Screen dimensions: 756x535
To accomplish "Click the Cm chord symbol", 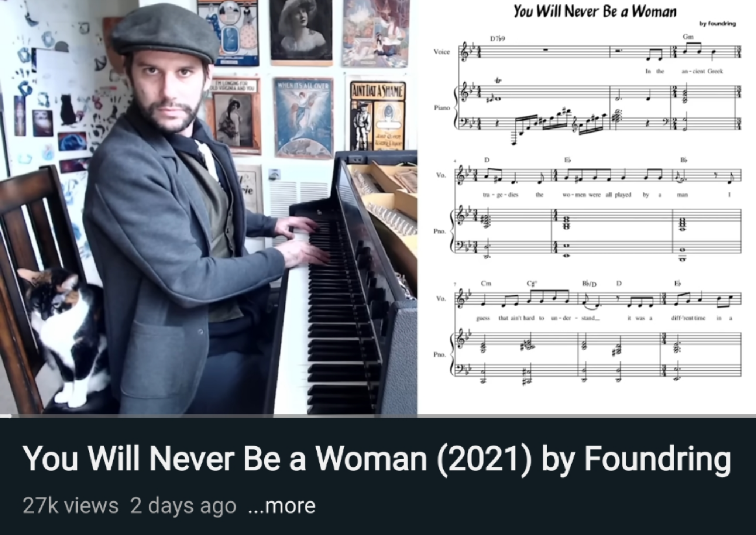I will click(486, 284).
